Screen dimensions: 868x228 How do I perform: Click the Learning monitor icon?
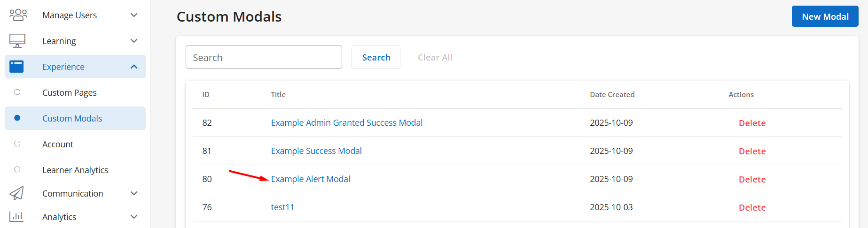(x=17, y=41)
